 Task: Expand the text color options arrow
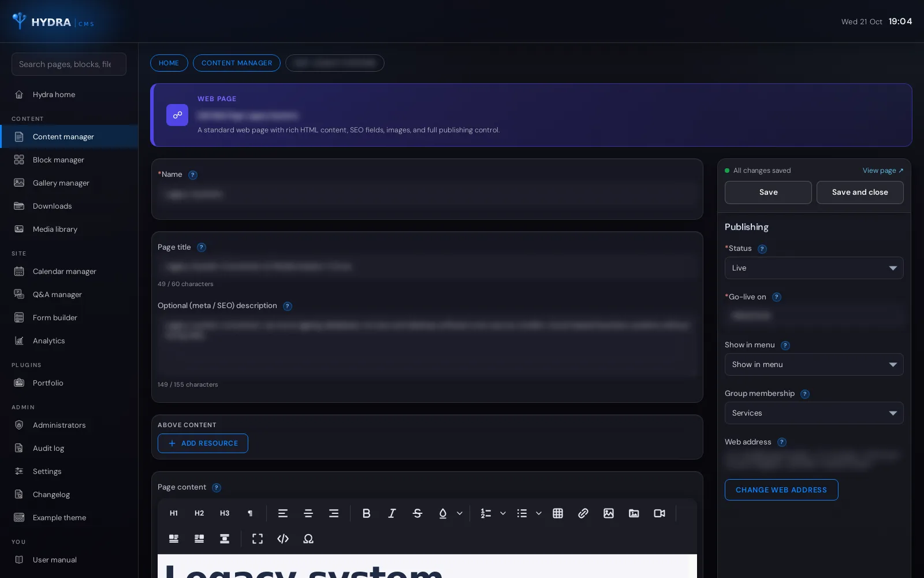[460, 513]
